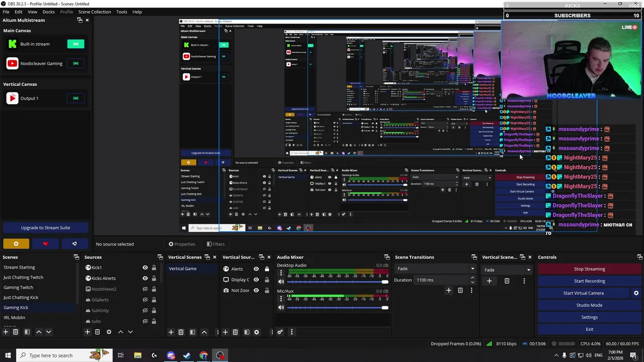This screenshot has width=644, height=362.
Task: Add a source with Sources plus icon
Action: [x=87, y=332]
